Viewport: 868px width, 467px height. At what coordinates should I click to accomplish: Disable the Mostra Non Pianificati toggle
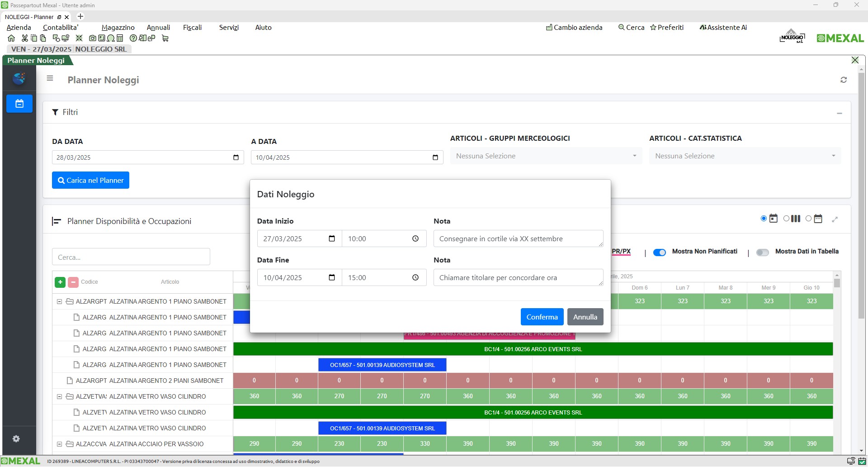(x=660, y=253)
